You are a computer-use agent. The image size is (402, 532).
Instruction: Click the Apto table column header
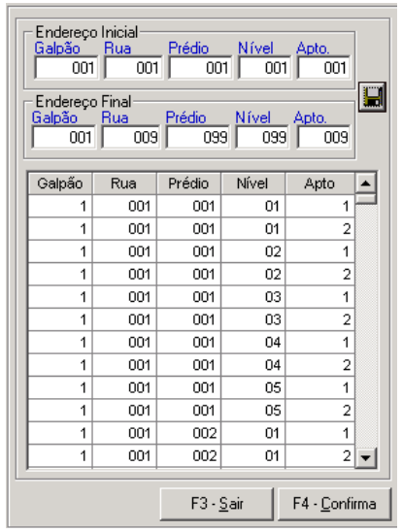coord(319,183)
